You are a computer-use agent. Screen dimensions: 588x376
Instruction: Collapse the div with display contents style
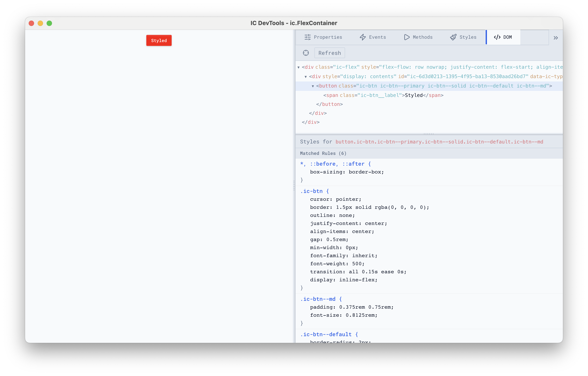coord(306,76)
